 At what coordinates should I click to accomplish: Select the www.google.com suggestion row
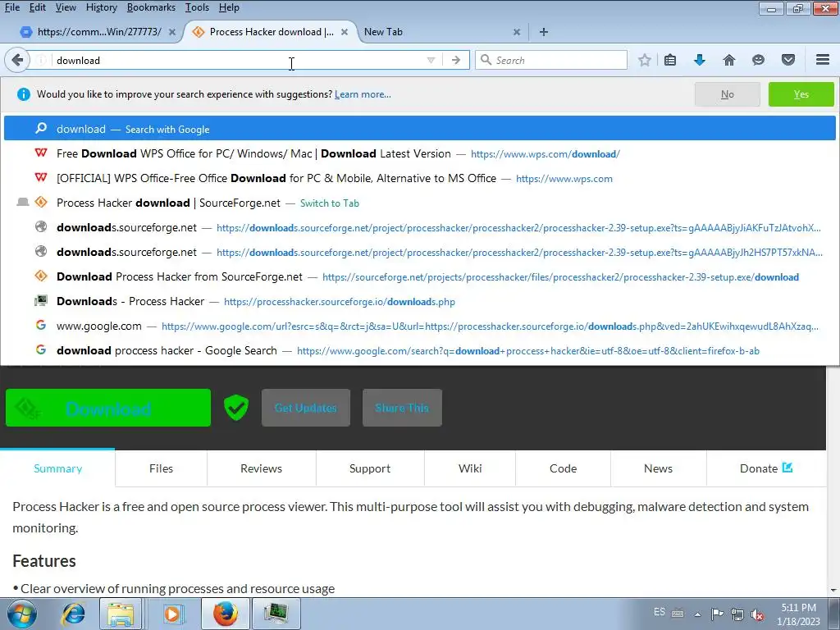(420, 326)
